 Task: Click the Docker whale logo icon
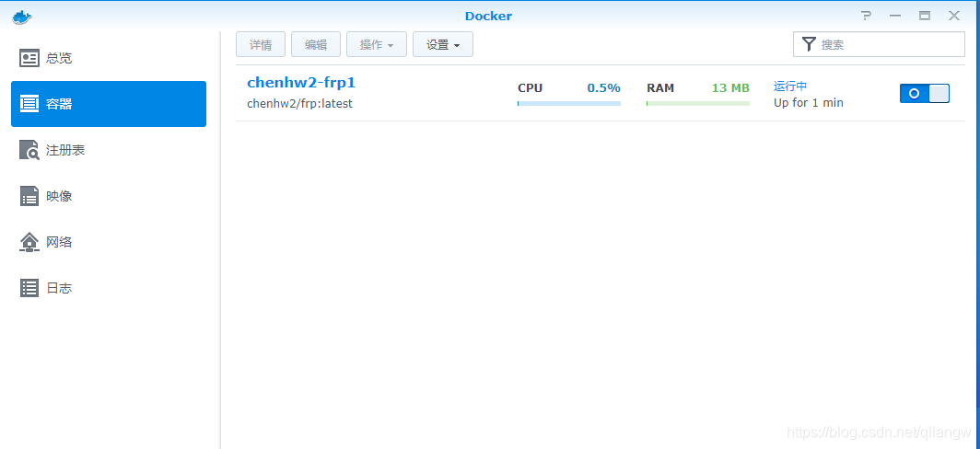coord(22,17)
